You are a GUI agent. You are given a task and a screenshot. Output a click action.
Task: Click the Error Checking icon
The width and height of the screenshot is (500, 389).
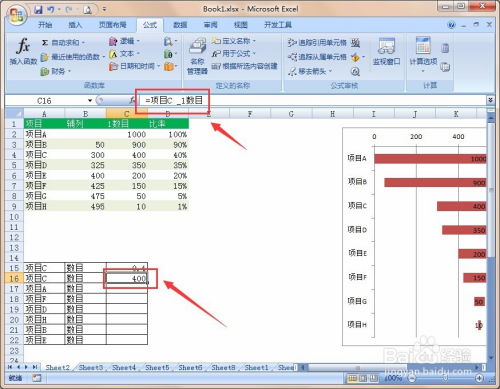pos(355,57)
